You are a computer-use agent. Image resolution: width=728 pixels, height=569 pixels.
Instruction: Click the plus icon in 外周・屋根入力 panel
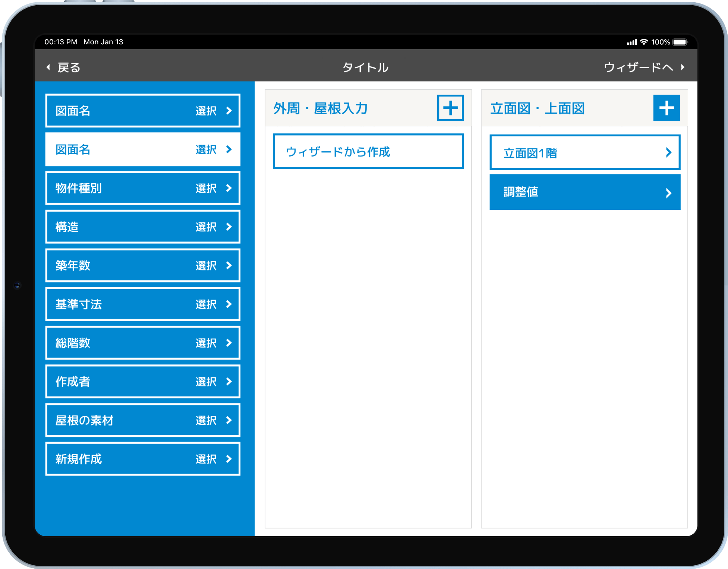pos(450,108)
